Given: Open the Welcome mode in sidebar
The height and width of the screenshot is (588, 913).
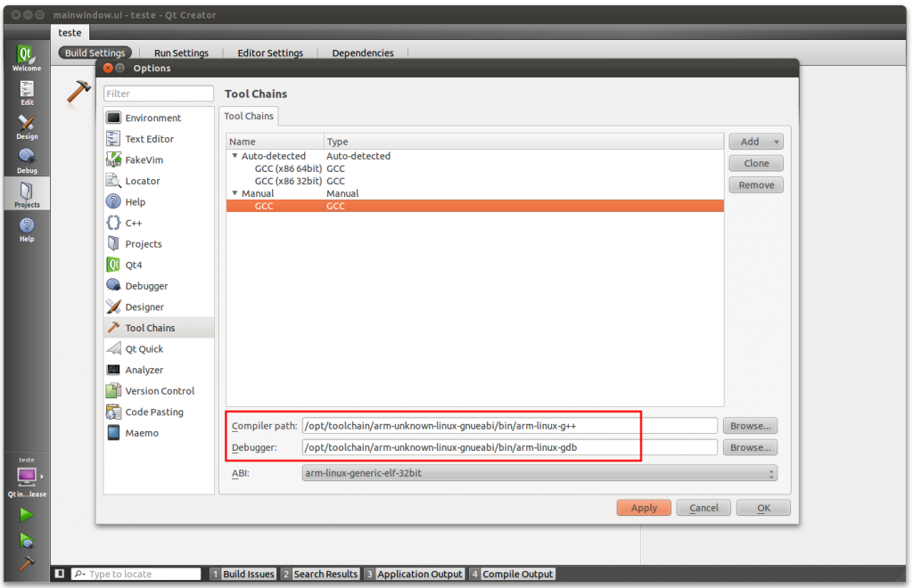Looking at the screenshot, I should pos(26,58).
